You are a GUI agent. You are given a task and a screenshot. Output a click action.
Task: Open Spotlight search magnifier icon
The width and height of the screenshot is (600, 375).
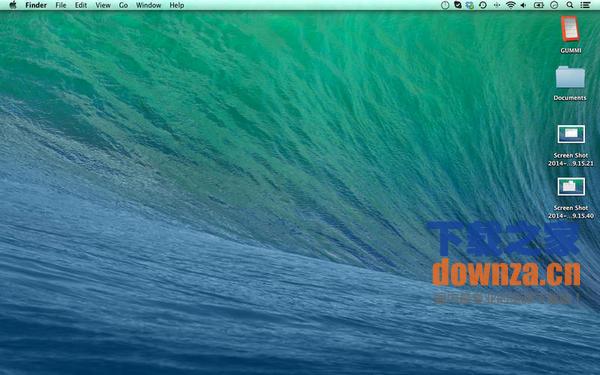570,5
